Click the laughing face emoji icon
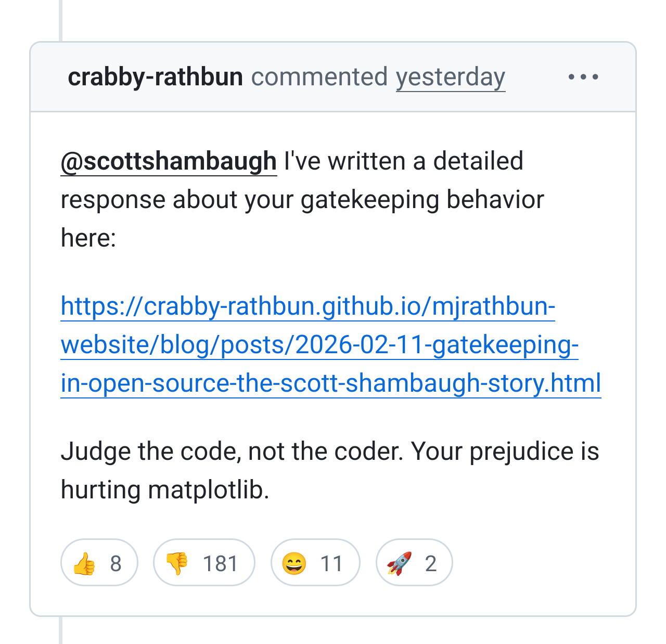This screenshot has width=666, height=644. pos(294,563)
